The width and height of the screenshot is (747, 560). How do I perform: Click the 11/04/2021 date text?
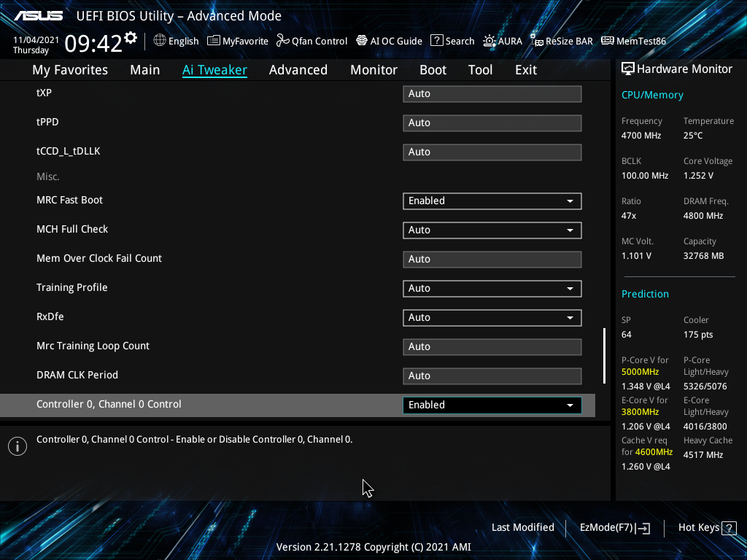36,40
